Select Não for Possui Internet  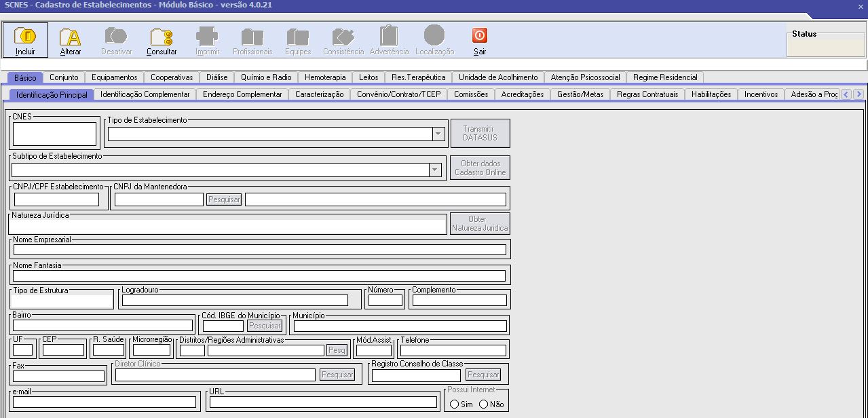[484, 404]
